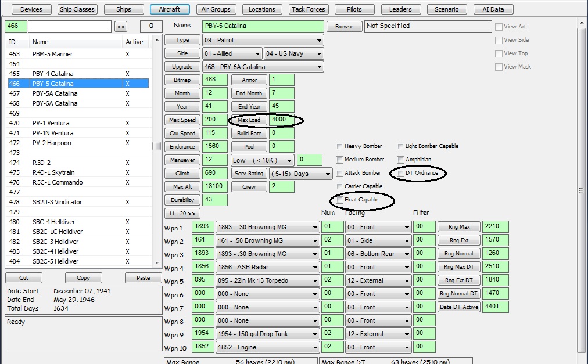Expand the Upgrade dropdown 468 - PBY-6A Catalina
The width and height of the screenshot is (588, 364).
coord(263,67)
